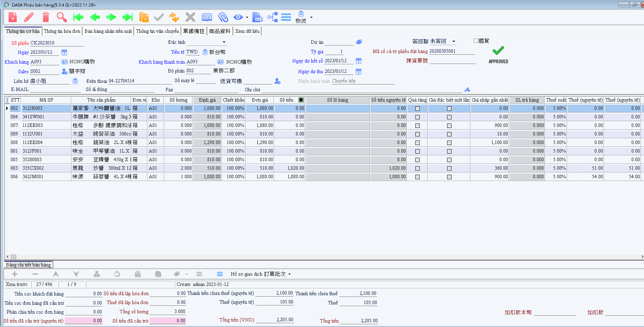The height and width of the screenshot is (327, 644).
Task: Click the blue lines icon in detail toolbar
Action: [220, 274]
